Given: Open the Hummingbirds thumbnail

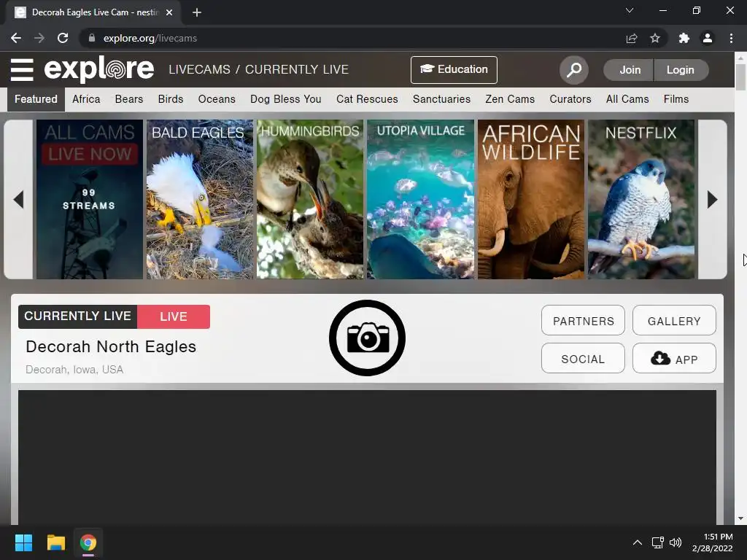Looking at the screenshot, I should click(310, 199).
